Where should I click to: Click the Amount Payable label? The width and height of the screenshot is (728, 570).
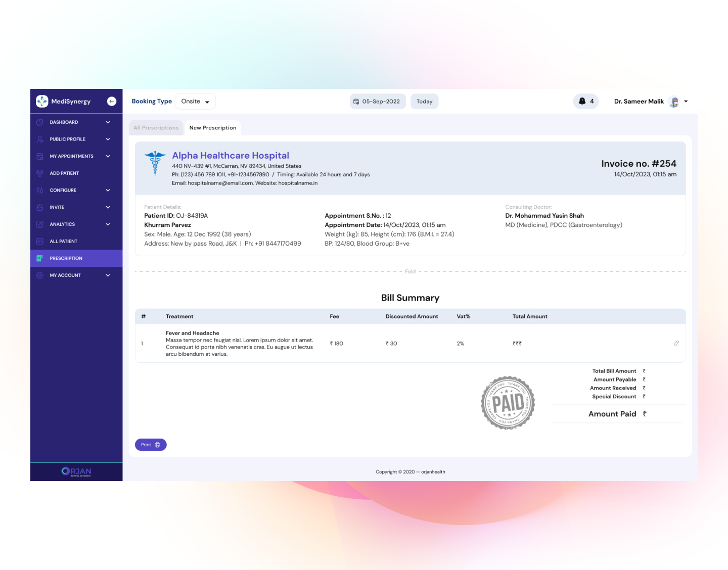click(x=615, y=379)
